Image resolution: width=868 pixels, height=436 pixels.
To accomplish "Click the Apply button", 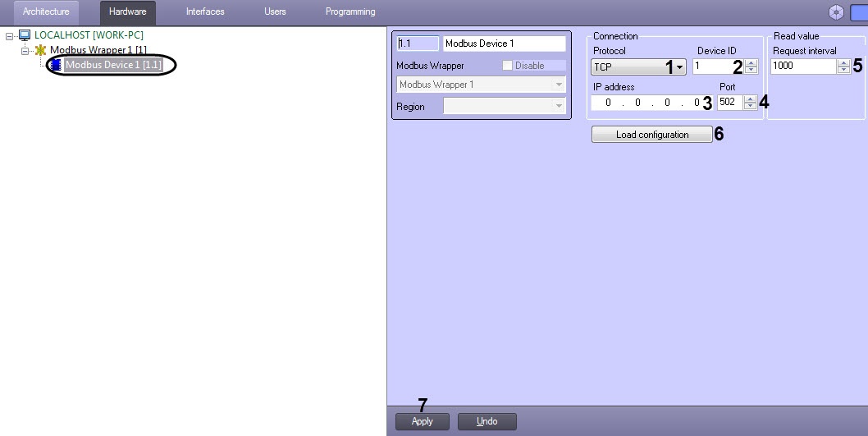I will coord(423,421).
